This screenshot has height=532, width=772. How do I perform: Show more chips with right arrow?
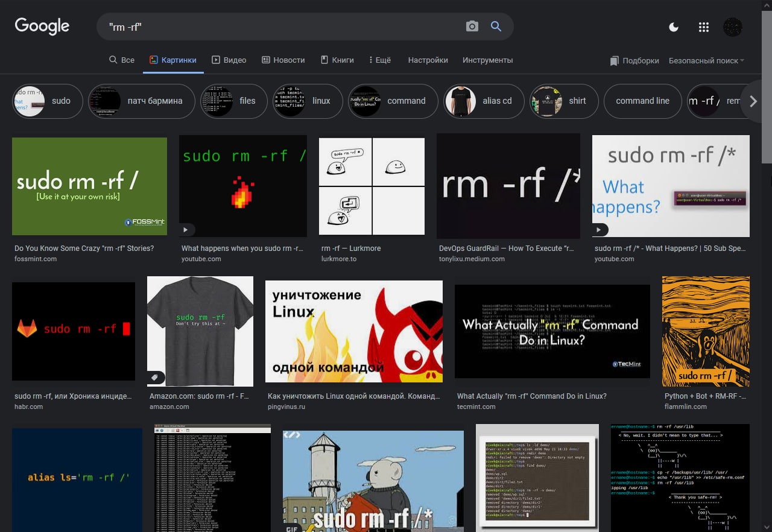(753, 101)
